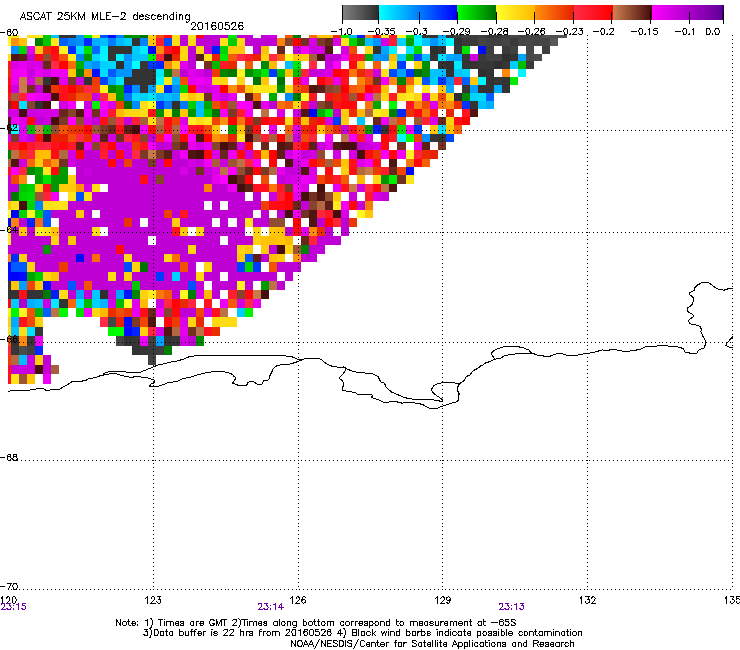Click the magenta colorbar segment

point(688,13)
